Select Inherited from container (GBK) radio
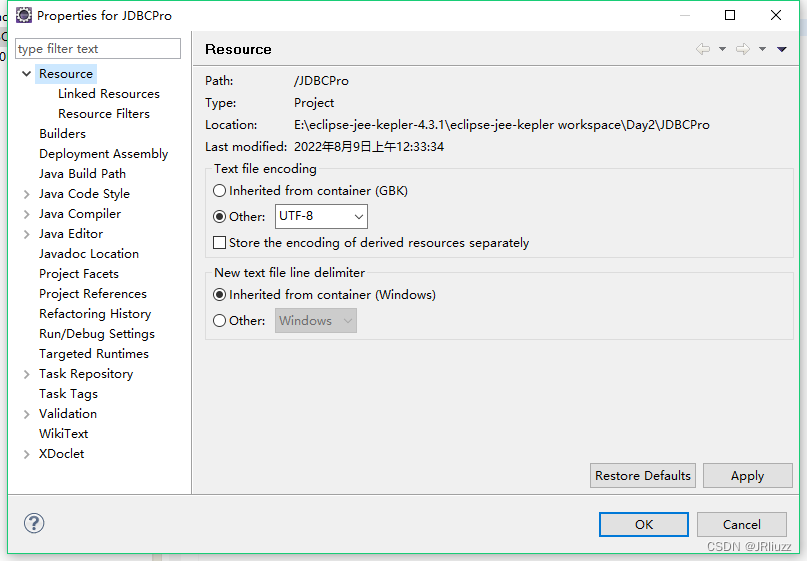Viewport: 807px width, 561px height. click(219, 190)
